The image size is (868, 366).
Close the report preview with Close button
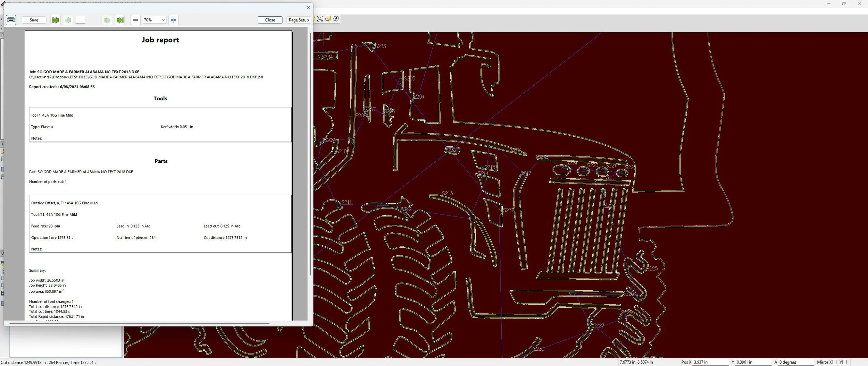[x=270, y=20]
